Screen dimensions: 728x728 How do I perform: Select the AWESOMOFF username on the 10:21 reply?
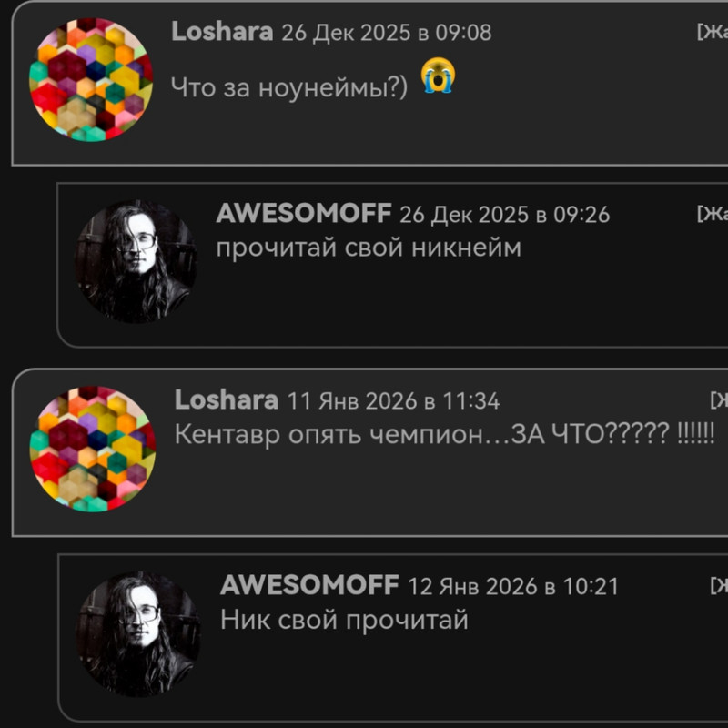(x=309, y=584)
